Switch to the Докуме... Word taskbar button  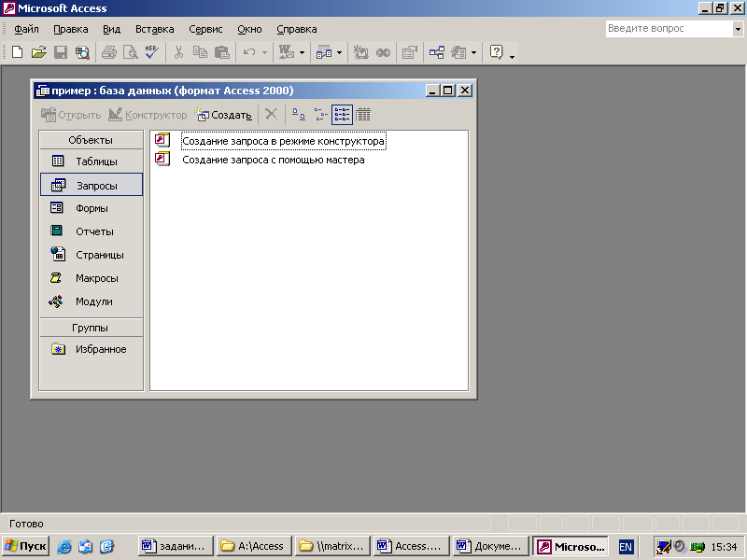coord(490,546)
